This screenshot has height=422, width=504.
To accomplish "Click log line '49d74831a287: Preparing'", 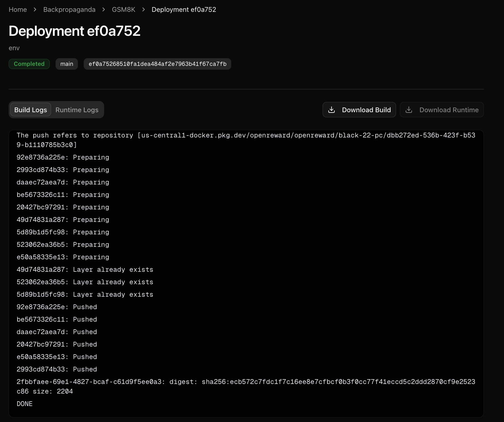I will (x=63, y=220).
